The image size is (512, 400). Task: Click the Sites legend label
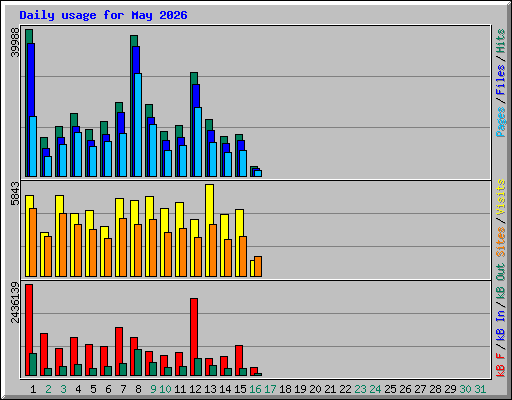(x=501, y=242)
